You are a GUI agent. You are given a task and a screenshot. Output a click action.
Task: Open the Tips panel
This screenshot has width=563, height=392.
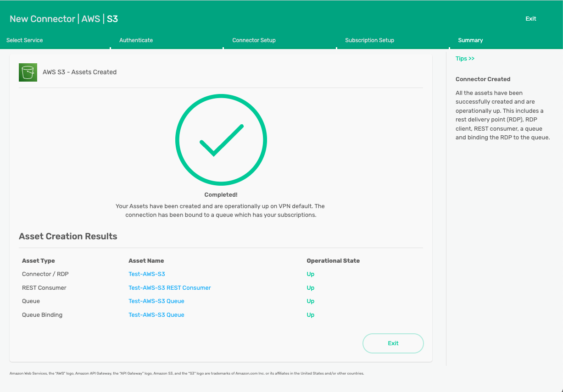pos(465,58)
